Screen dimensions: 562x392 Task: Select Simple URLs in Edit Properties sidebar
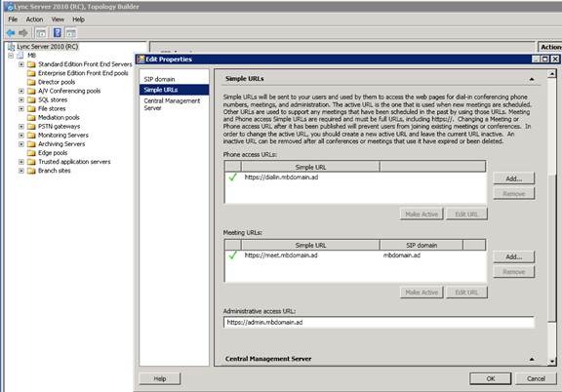coord(175,90)
